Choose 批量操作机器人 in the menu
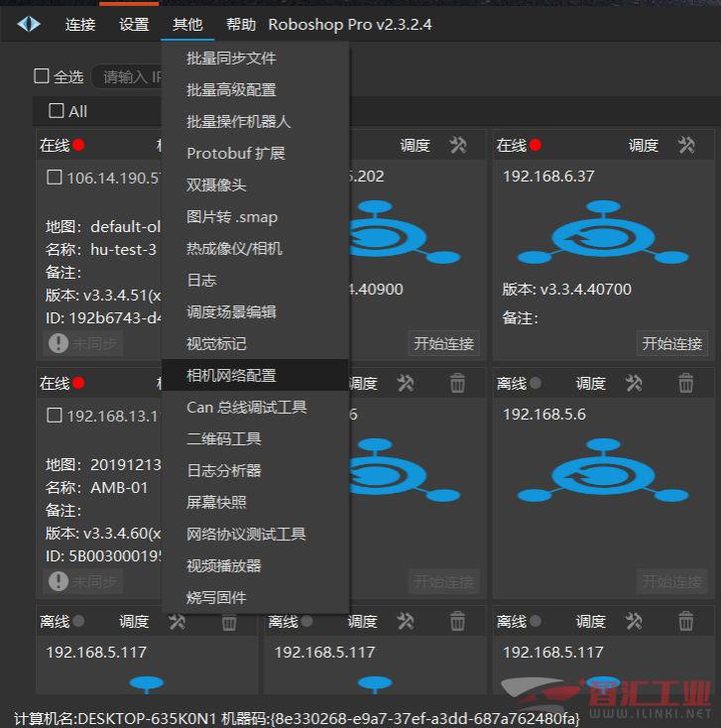 click(255, 122)
